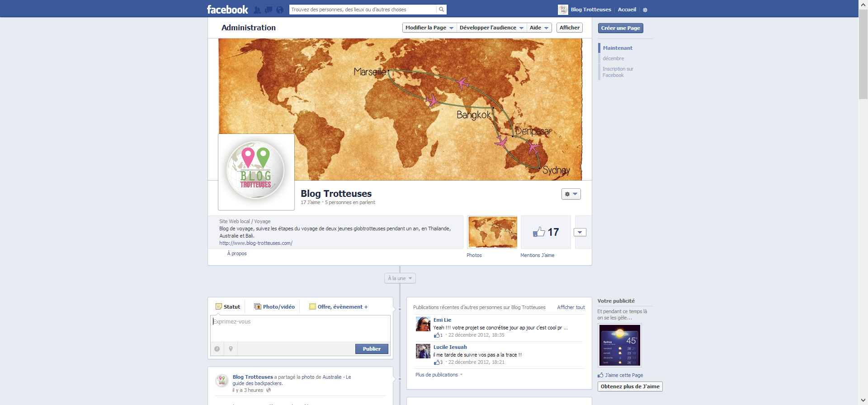The width and height of the screenshot is (868, 405).
Task: Focus the Exprimez-vous status box
Action: 300,328
